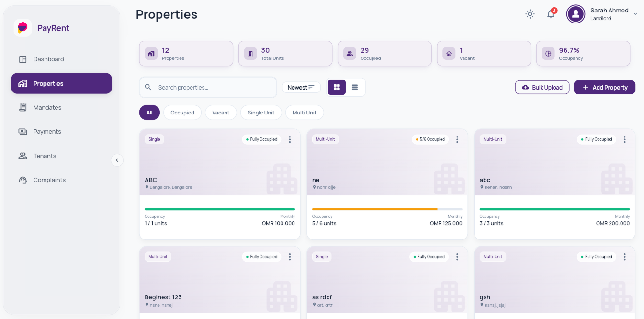Click the Bulk Upload button
The height and width of the screenshot is (319, 644).
(x=542, y=87)
